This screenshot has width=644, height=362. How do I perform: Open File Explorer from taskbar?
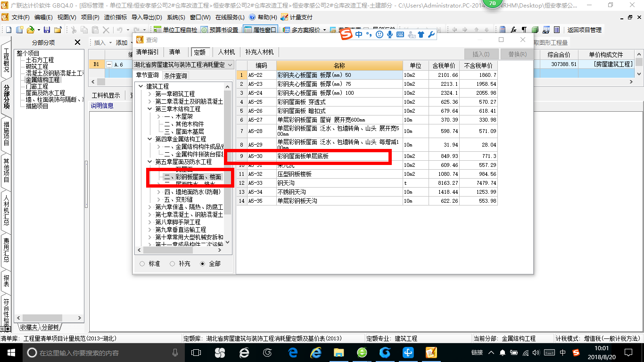coord(339,352)
